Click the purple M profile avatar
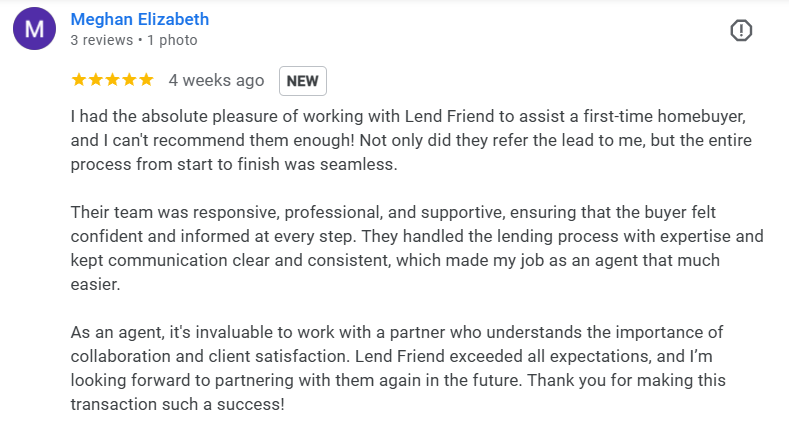This screenshot has height=426, width=789. 34,29
